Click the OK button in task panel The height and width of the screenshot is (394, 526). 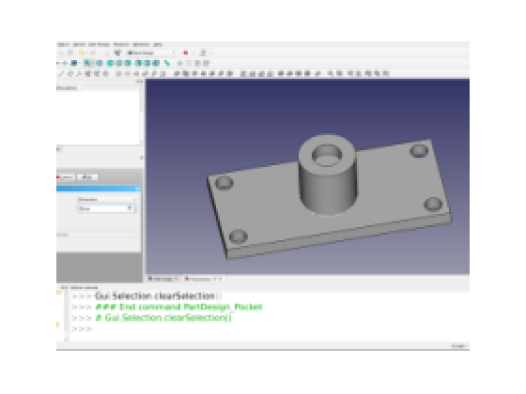(x=88, y=177)
